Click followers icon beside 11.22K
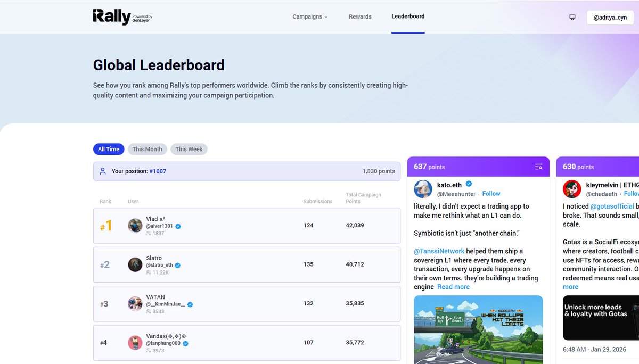 click(149, 272)
